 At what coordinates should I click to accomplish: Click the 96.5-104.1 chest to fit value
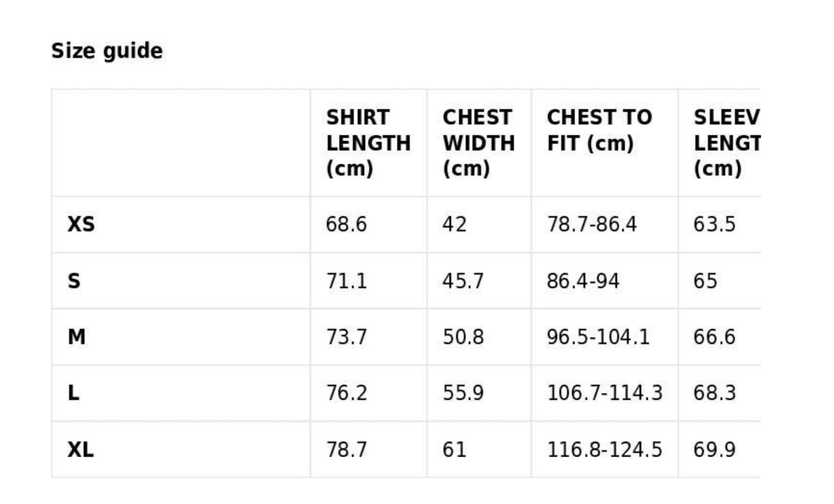(x=598, y=337)
